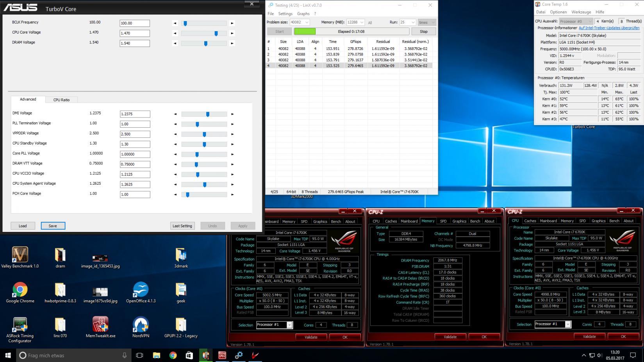The height and width of the screenshot is (362, 644).
Task: Click Last Setting in TurboV Core
Action: coord(182,226)
